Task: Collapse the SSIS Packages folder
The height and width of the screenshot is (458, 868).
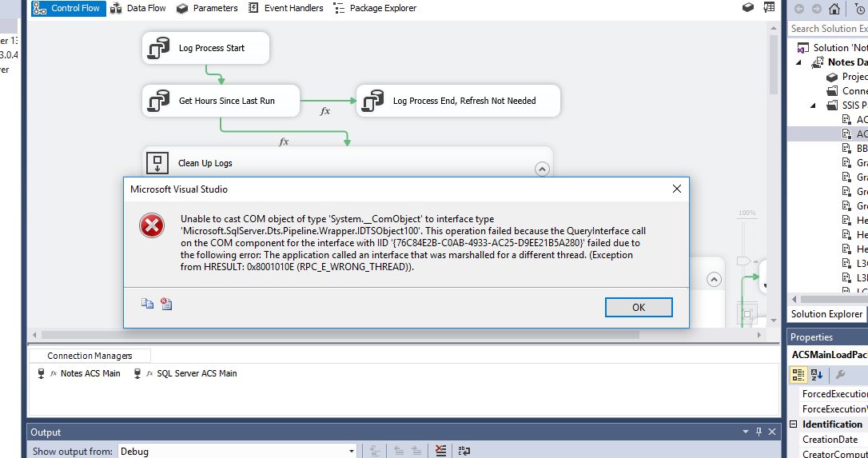Action: [813, 106]
